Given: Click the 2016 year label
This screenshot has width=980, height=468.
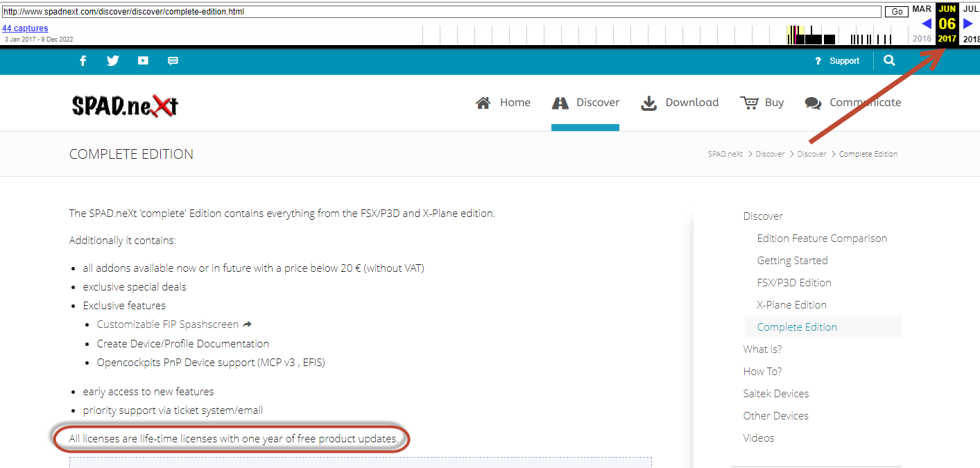Looking at the screenshot, I should click(x=922, y=39).
